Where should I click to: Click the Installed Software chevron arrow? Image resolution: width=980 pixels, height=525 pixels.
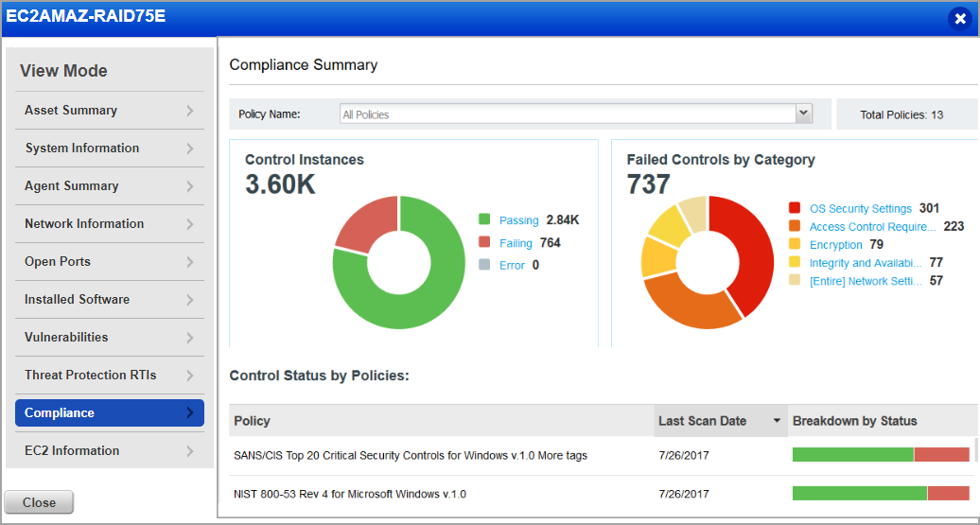(190, 300)
